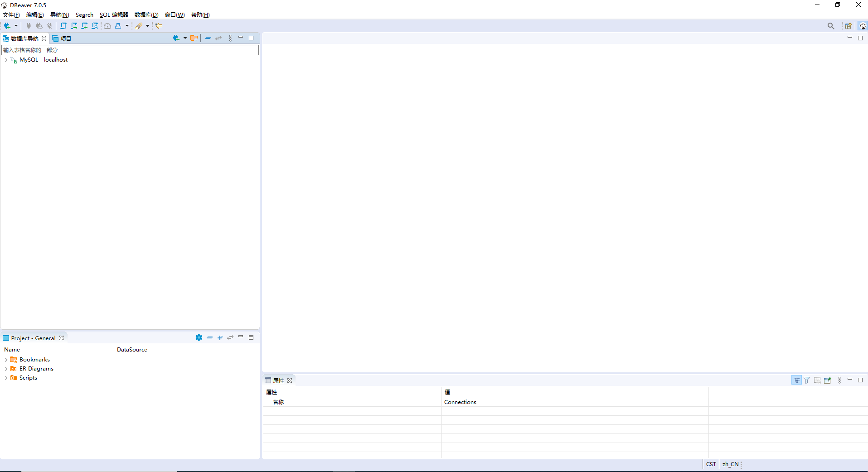Click the search SQL script magnifier icon
Screen dimensions: 868x472
click(95, 26)
